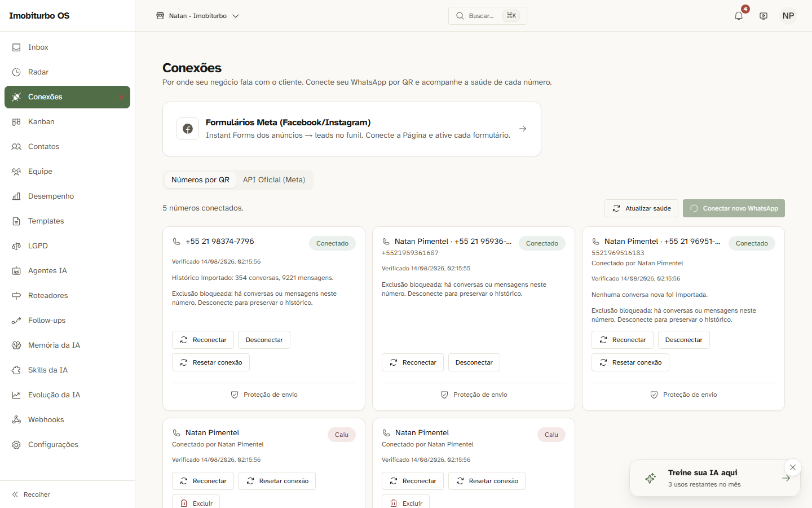The image size is (812, 508).
Task: Click the Templates document icon
Action: coord(16,221)
